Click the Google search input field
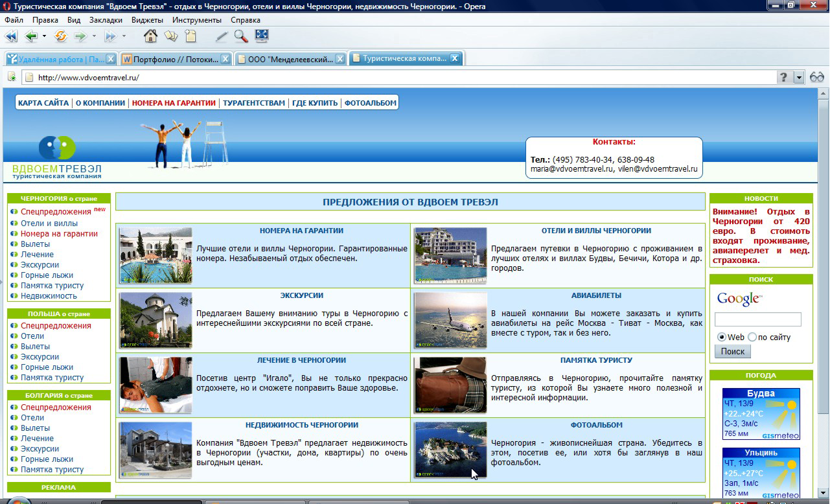 [x=757, y=319]
